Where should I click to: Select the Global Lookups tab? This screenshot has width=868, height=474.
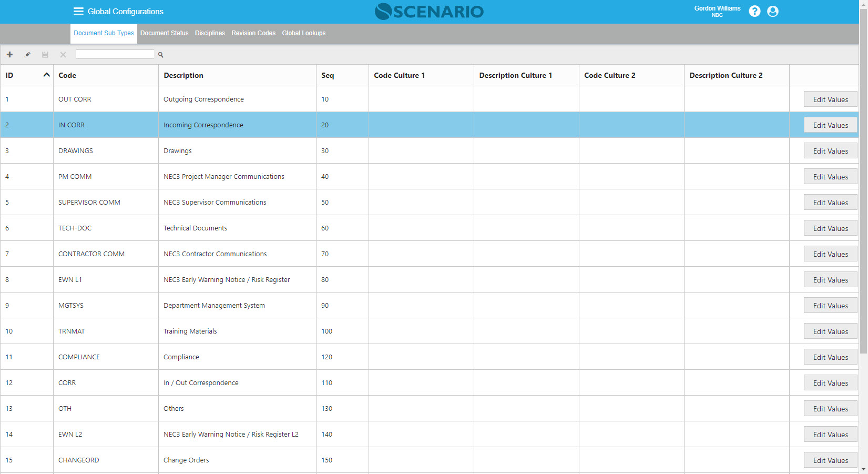pos(303,33)
